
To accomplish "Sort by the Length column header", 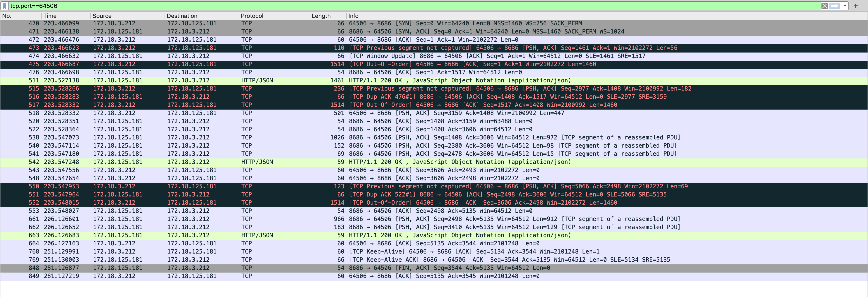I will (328, 16).
